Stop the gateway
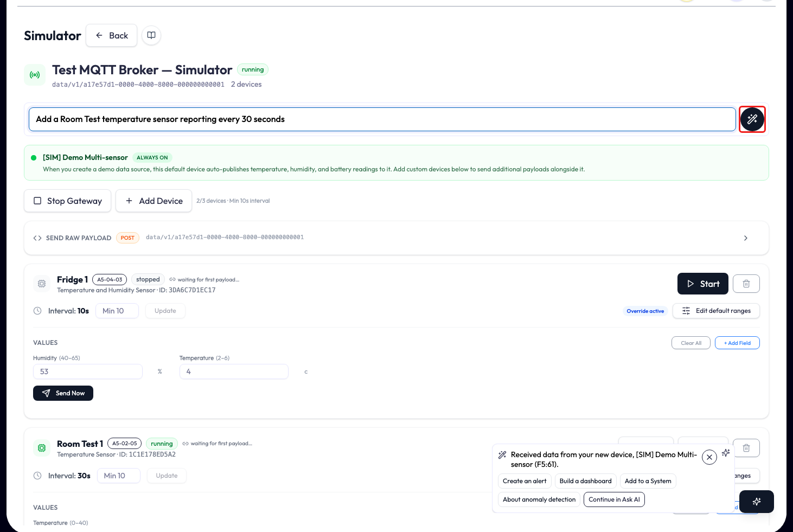Viewport: 793px width, 532px height. coord(68,201)
